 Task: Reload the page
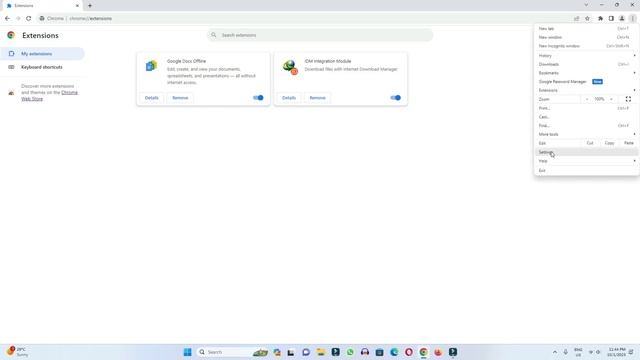[29, 18]
